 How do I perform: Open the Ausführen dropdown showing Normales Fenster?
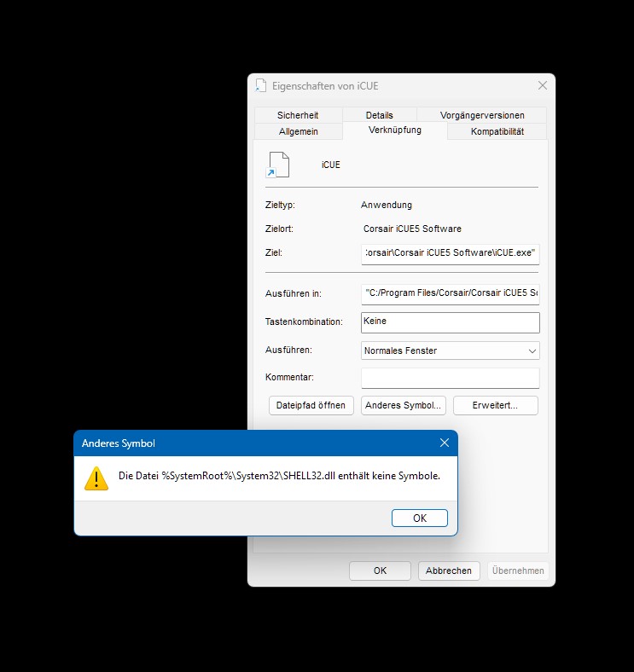click(x=450, y=350)
